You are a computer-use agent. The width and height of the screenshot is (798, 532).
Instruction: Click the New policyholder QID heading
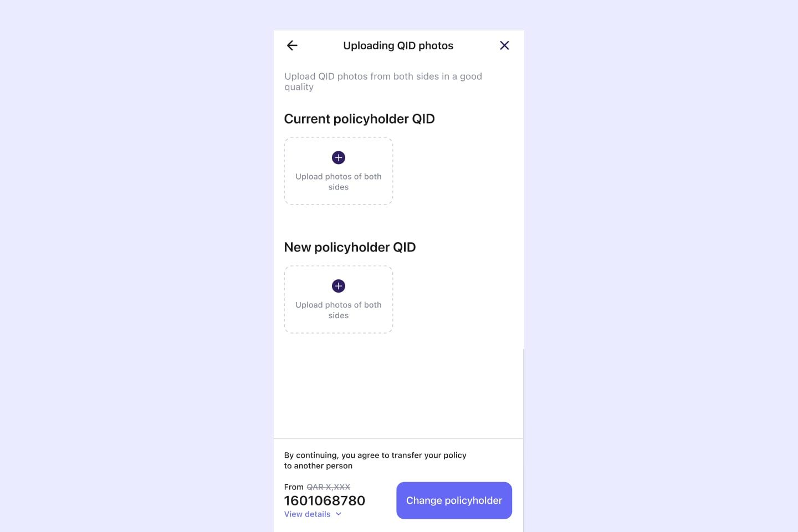pyautogui.click(x=350, y=247)
